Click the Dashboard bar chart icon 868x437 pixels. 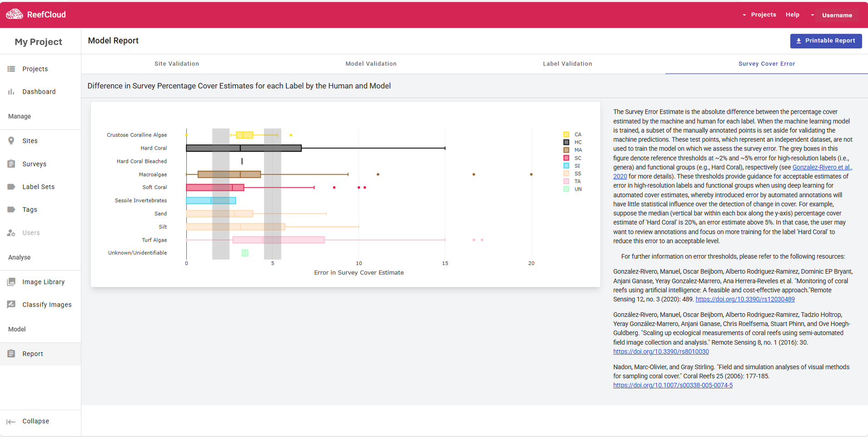click(11, 91)
